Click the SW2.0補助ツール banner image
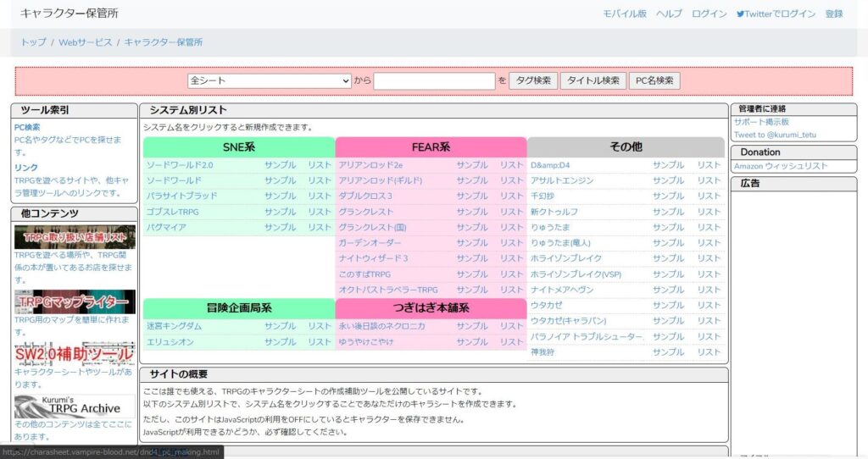The width and height of the screenshot is (868, 459). [x=75, y=353]
